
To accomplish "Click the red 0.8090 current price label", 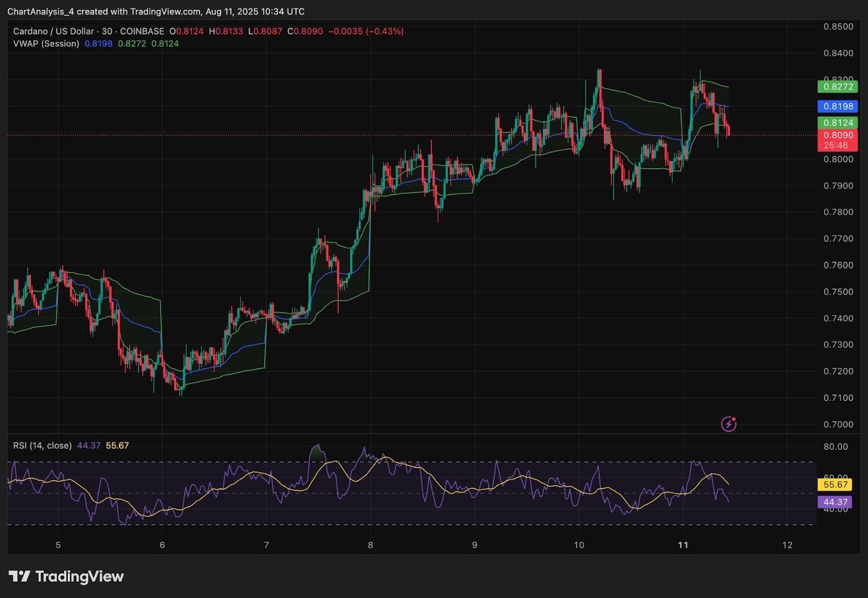I will pyautogui.click(x=838, y=135).
